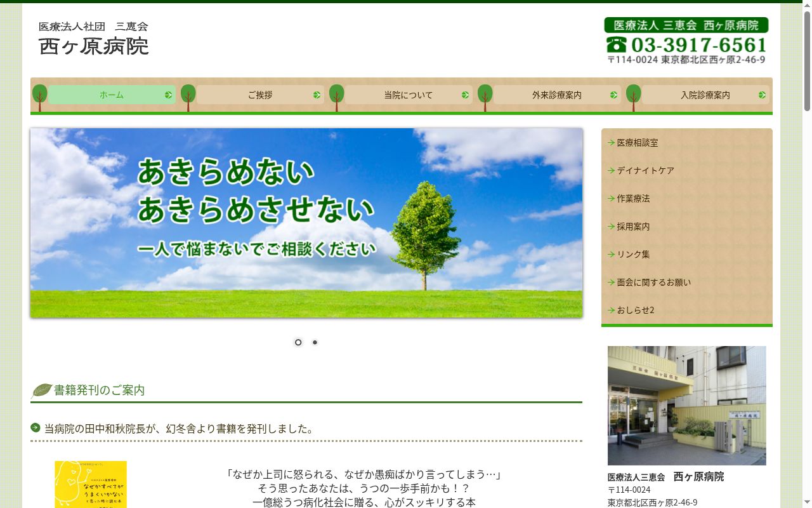The image size is (812, 508).
Task: Open 面会に関するお願い sidebar link
Action: (654, 283)
